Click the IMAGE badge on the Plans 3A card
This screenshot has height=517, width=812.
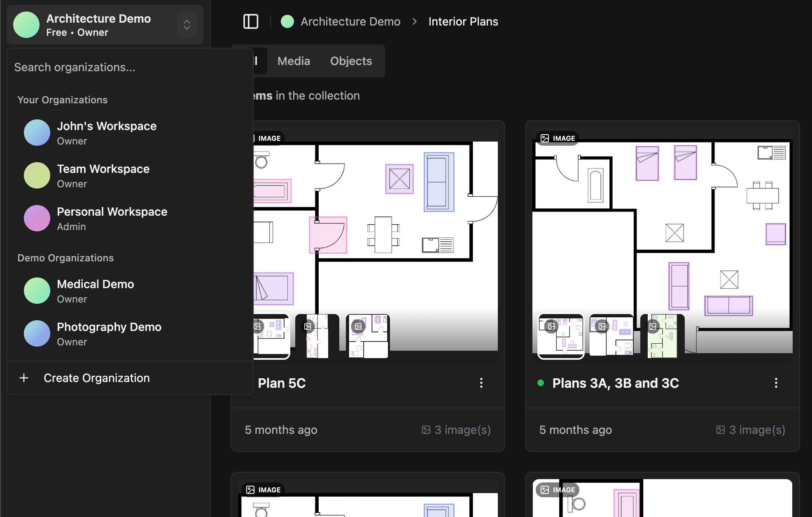(558, 138)
